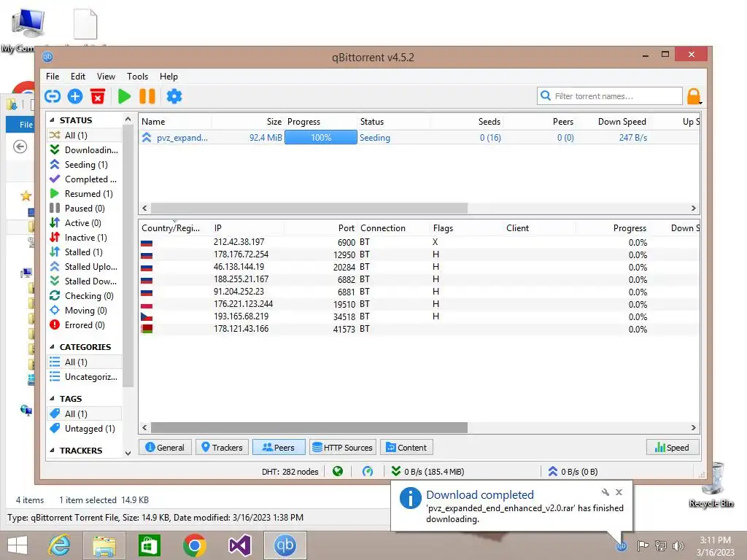
Task: Select the Completed status filter
Action: [85, 179]
